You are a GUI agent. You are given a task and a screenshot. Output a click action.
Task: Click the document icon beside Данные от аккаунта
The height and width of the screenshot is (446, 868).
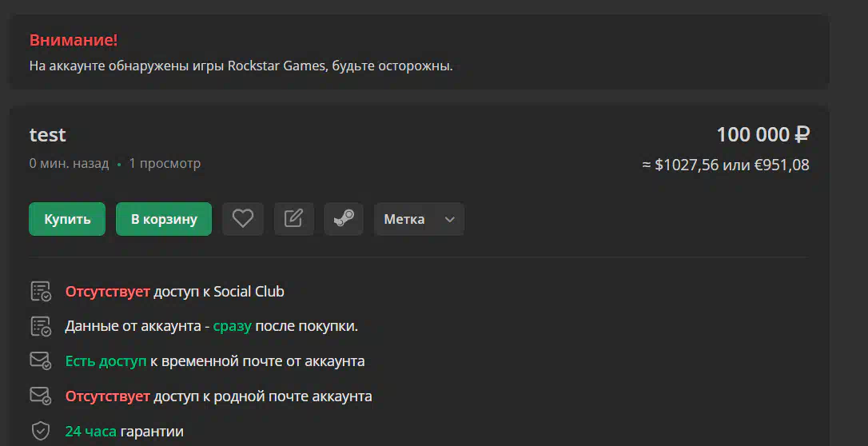click(40, 326)
